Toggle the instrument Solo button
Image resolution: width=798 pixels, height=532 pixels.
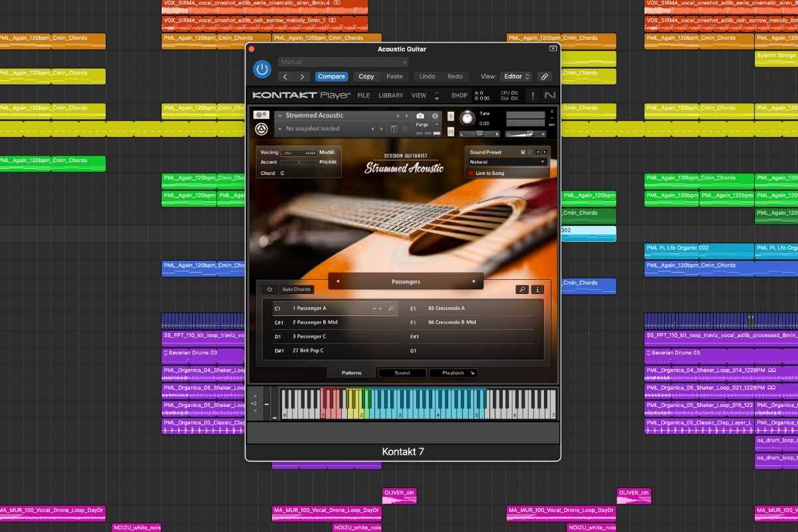click(x=451, y=116)
